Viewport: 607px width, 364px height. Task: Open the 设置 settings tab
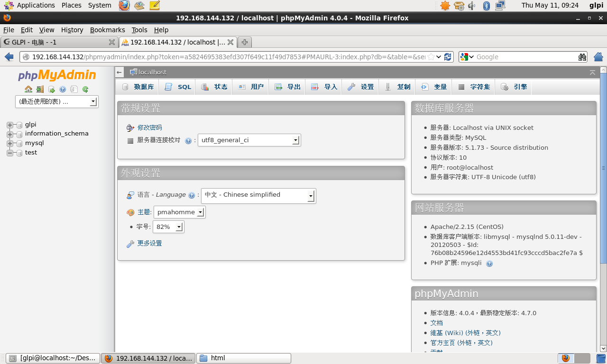[360, 87]
